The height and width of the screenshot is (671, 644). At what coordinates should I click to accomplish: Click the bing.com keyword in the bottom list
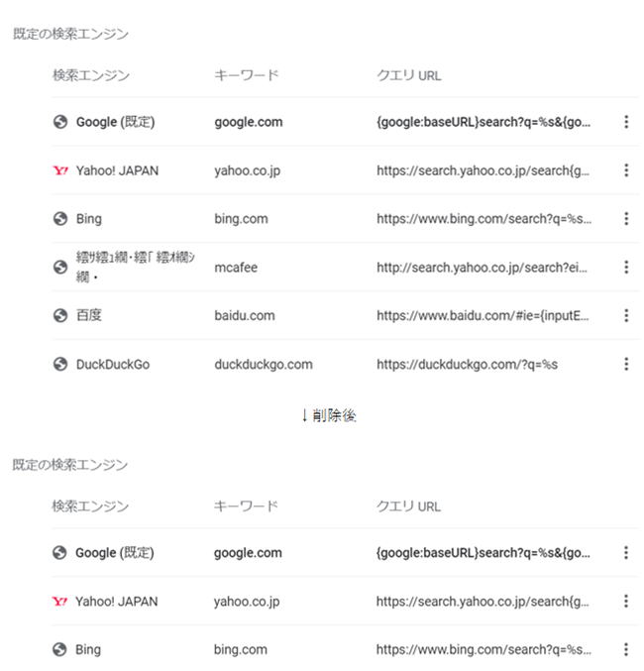point(241,649)
